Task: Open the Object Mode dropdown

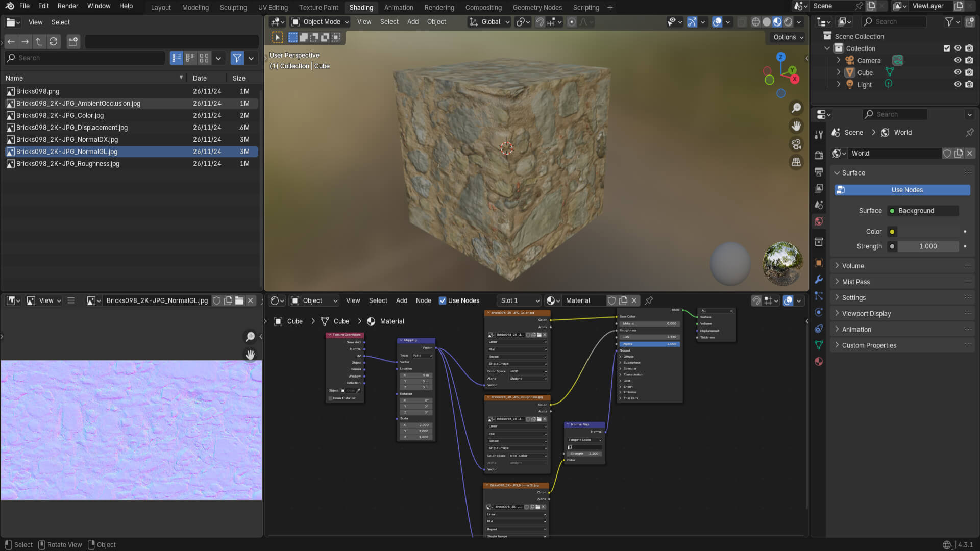Action: coord(321,22)
